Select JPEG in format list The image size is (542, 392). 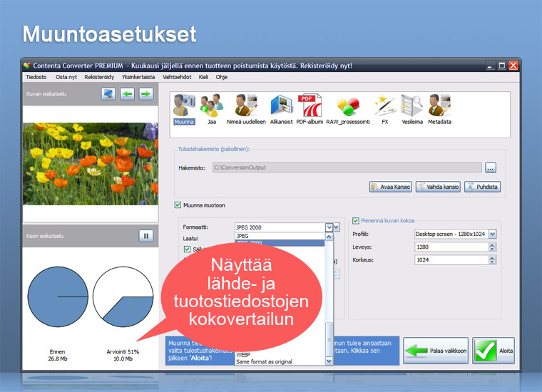[280, 236]
